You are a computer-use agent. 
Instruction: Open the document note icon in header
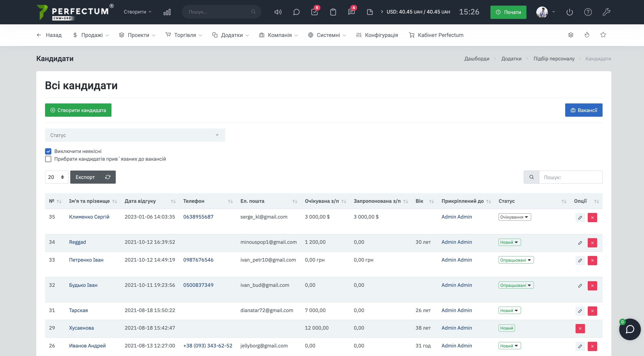click(x=370, y=12)
